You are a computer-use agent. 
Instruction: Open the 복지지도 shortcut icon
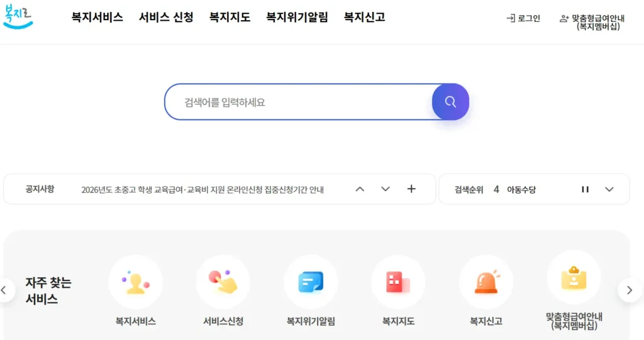point(398,282)
